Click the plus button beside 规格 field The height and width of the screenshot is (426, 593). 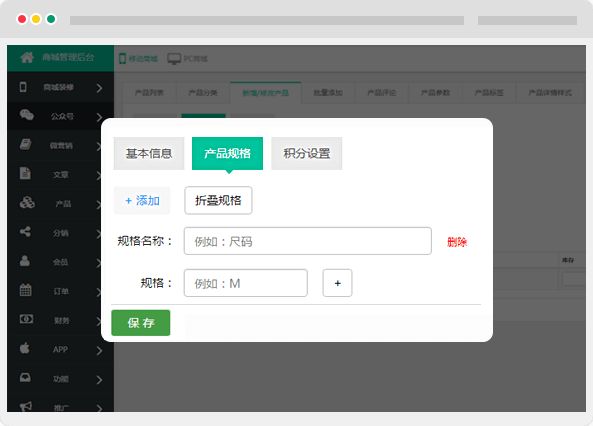point(337,283)
